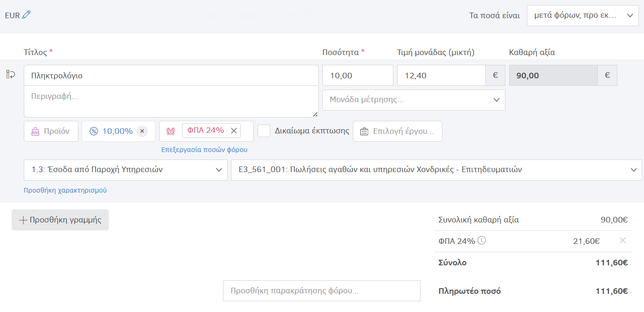
Task: Remove the 10,00% discount with its x icon
Action: click(142, 131)
